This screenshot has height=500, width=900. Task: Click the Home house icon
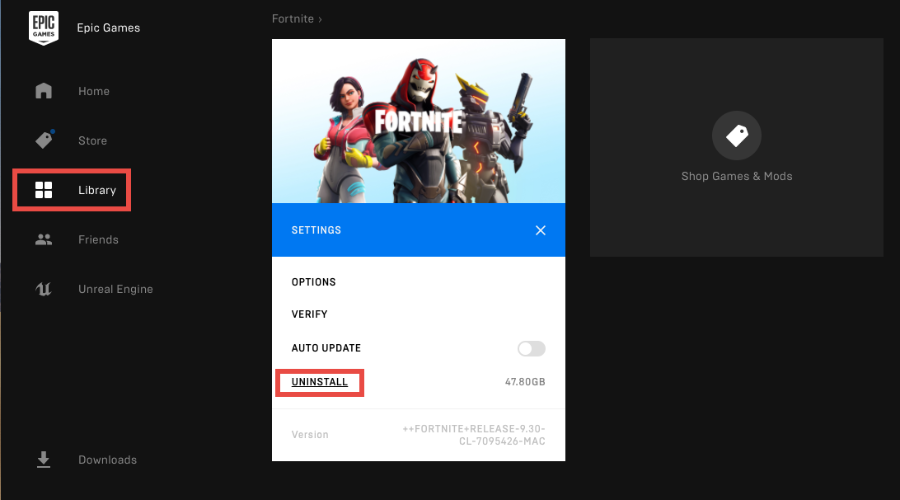(x=43, y=91)
